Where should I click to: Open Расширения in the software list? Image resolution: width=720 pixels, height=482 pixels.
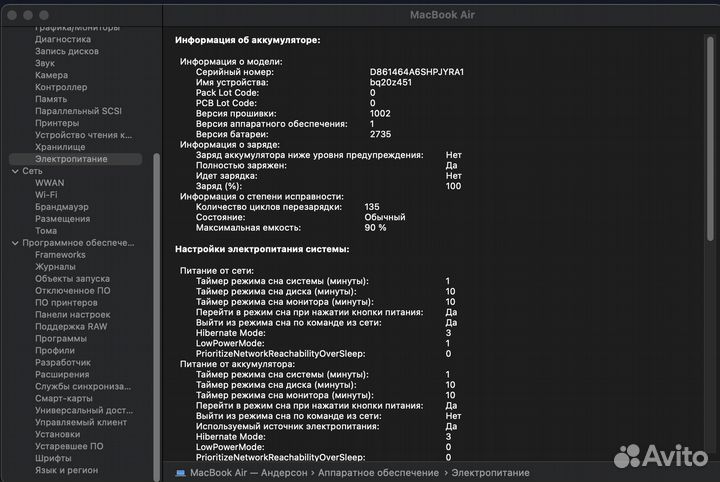point(62,375)
